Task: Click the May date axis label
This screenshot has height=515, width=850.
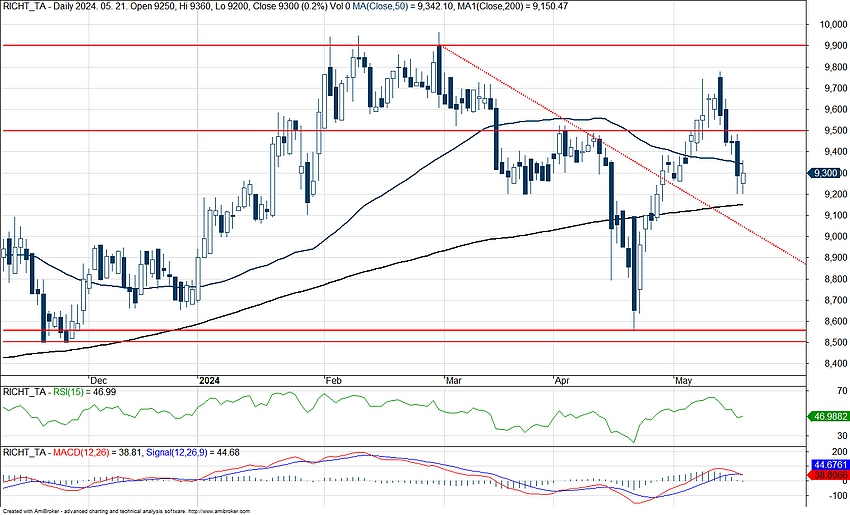Action: (684, 381)
